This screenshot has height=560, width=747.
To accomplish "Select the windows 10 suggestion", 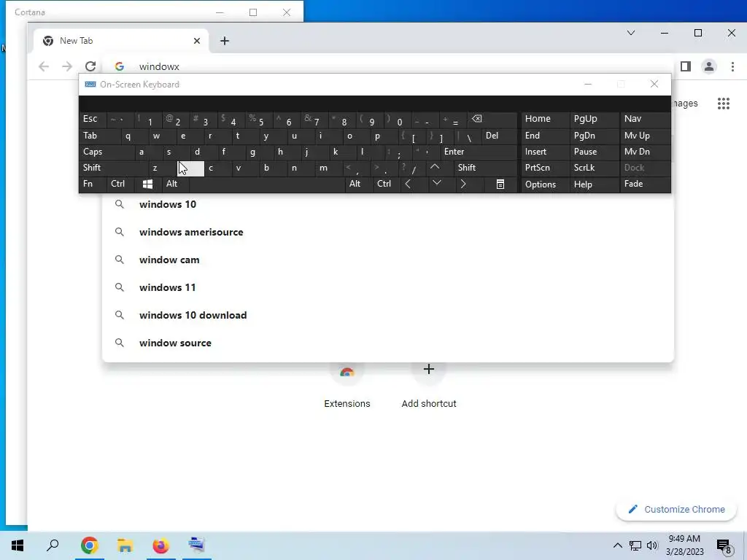I will pos(388,204).
